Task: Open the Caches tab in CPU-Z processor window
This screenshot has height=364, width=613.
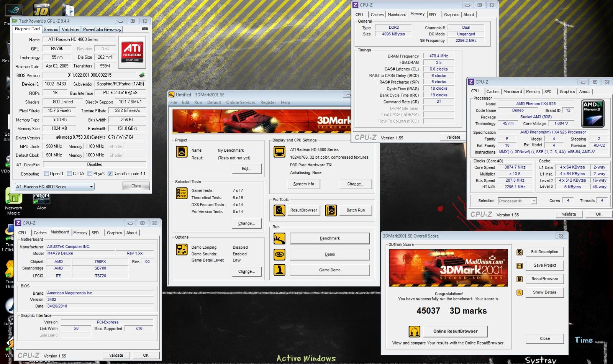Action: [x=493, y=92]
